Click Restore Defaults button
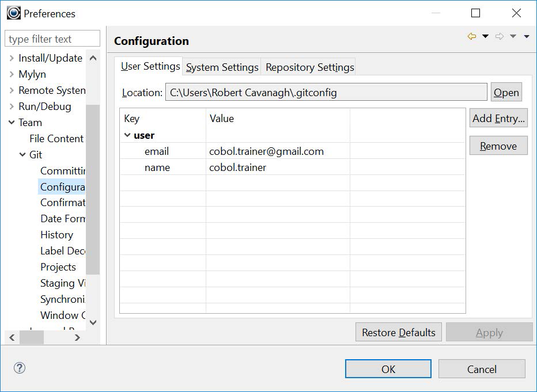The height and width of the screenshot is (392, 537). point(398,333)
